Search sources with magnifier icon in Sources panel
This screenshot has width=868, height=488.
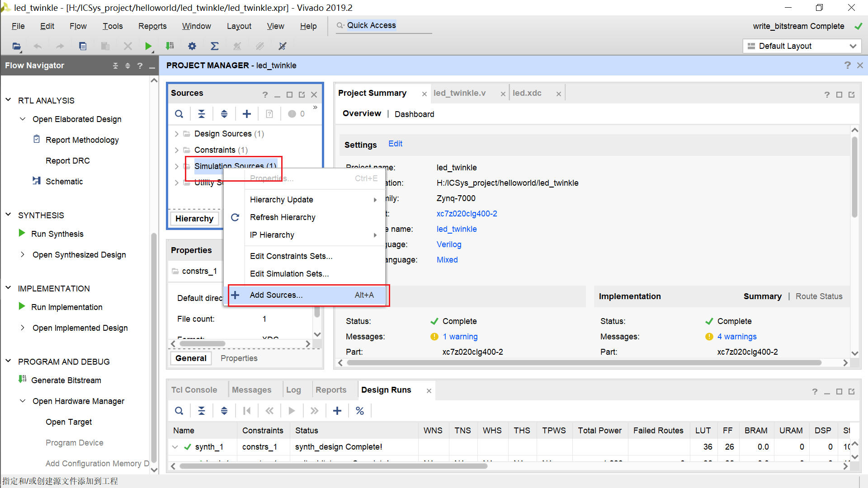(x=179, y=114)
